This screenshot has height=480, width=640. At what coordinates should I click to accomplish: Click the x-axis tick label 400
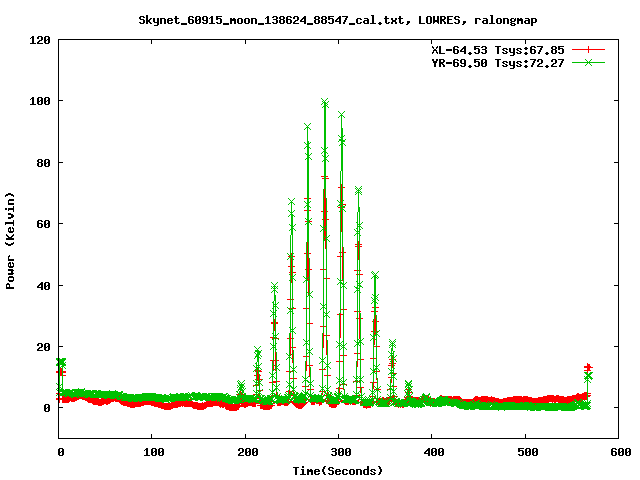pyautogui.click(x=434, y=452)
